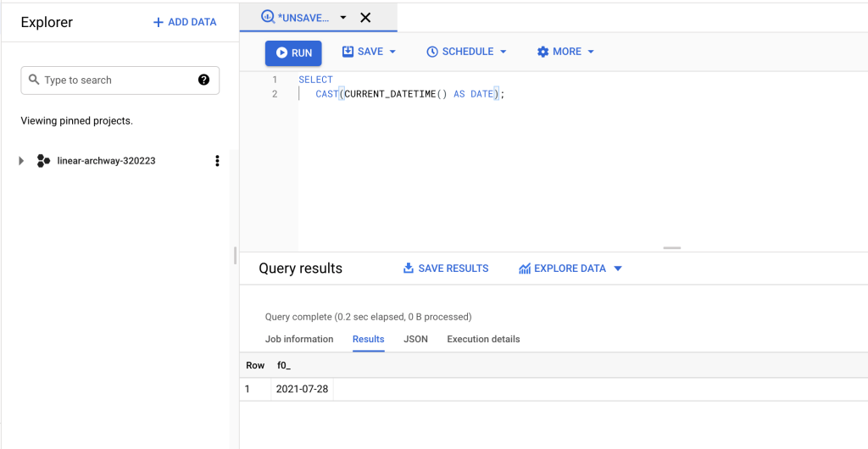
Task: Open the Execution details tab
Action: pyautogui.click(x=484, y=339)
